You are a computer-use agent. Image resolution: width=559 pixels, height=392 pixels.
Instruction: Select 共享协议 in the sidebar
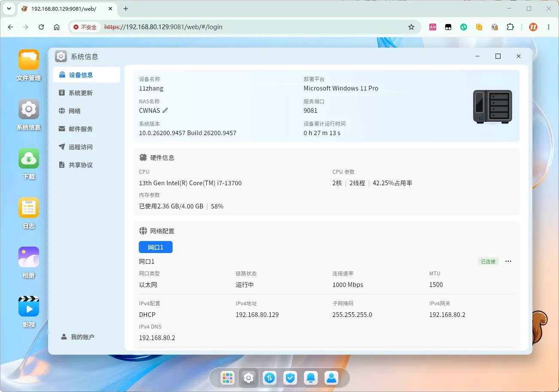pyautogui.click(x=87, y=165)
